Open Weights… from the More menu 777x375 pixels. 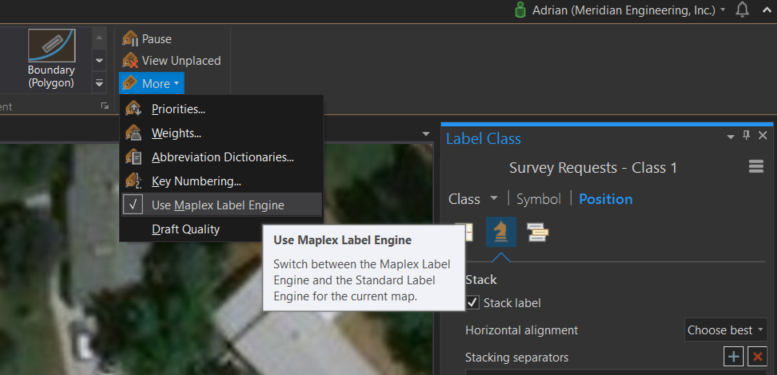click(x=221, y=133)
